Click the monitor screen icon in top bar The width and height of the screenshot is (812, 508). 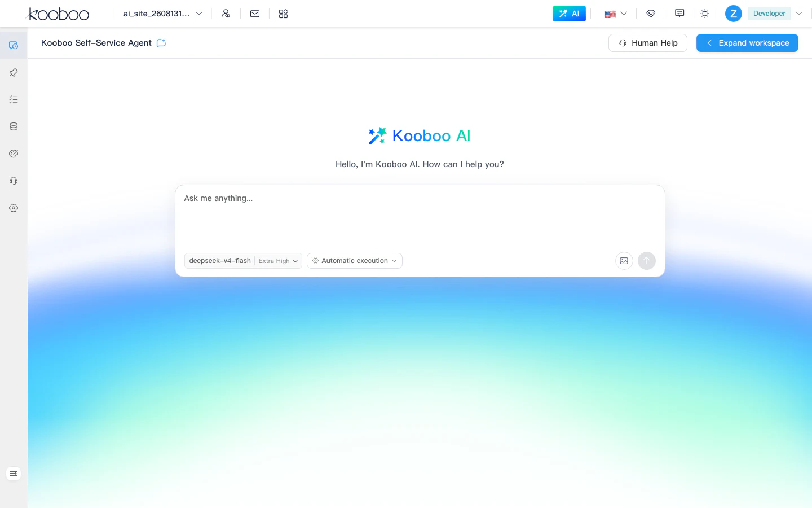point(679,14)
